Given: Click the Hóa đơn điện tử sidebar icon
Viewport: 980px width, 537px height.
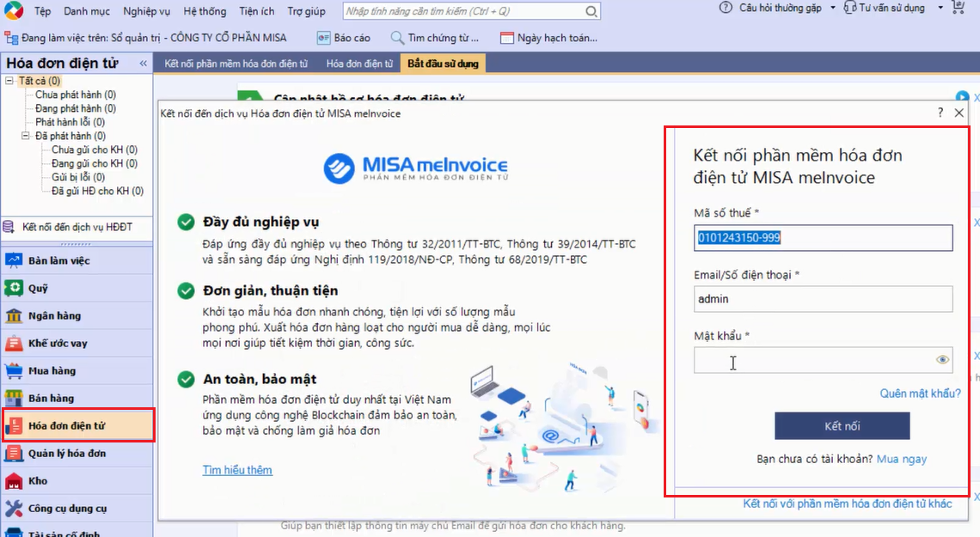Looking at the screenshot, I should [14, 425].
